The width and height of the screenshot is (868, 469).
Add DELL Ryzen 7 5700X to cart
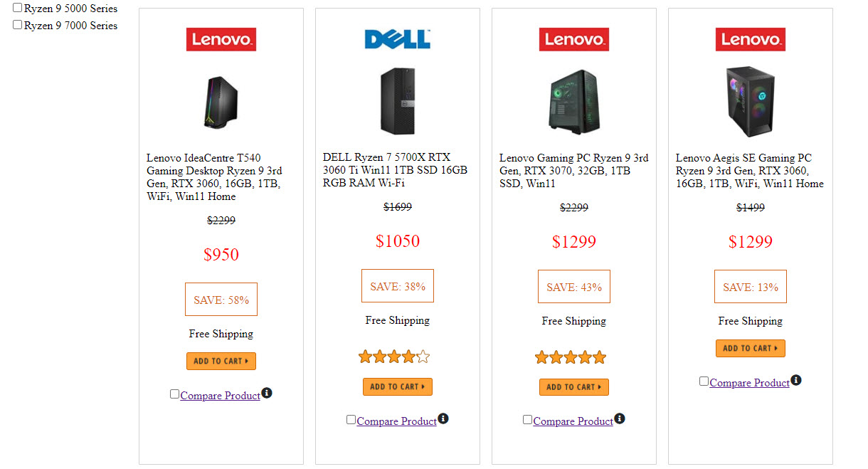coord(398,386)
